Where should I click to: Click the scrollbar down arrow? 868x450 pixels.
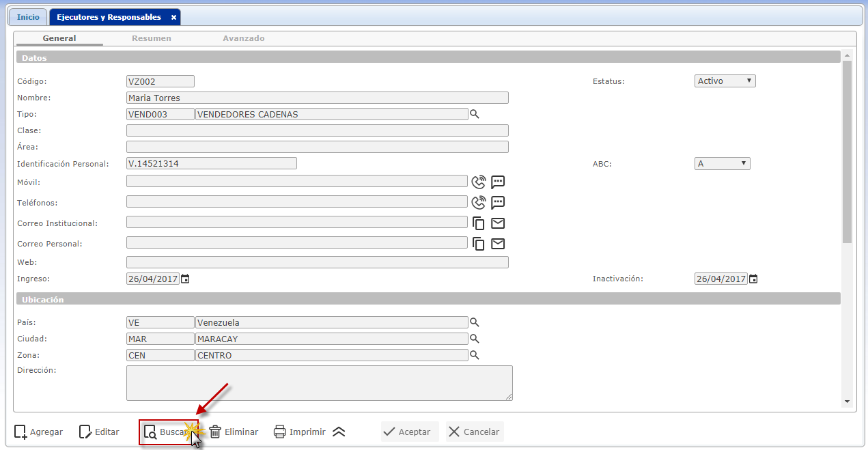[x=848, y=402]
